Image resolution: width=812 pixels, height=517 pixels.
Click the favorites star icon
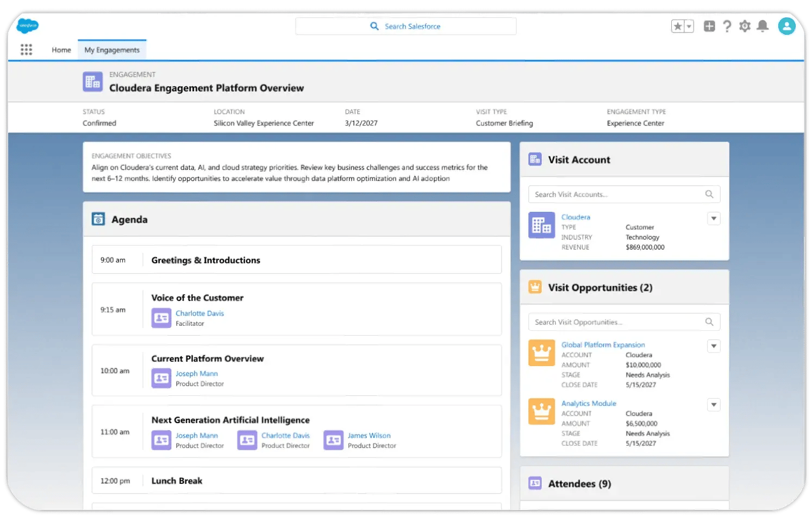tap(678, 26)
